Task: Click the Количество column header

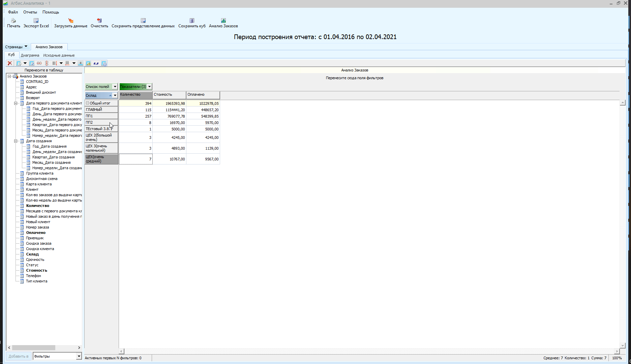Action: point(136,95)
